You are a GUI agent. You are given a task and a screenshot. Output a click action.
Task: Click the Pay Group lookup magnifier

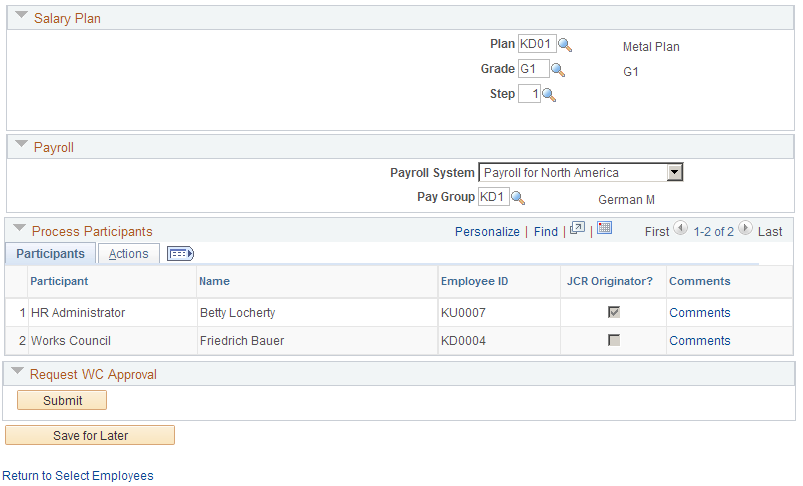(518, 198)
